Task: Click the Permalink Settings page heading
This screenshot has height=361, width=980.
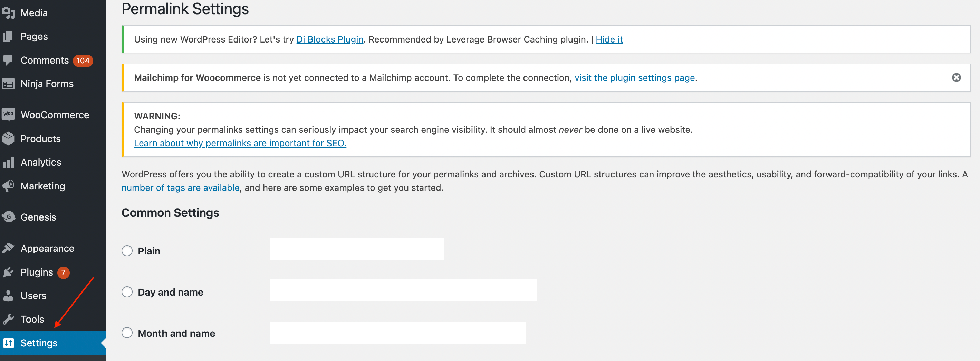Action: tap(185, 9)
